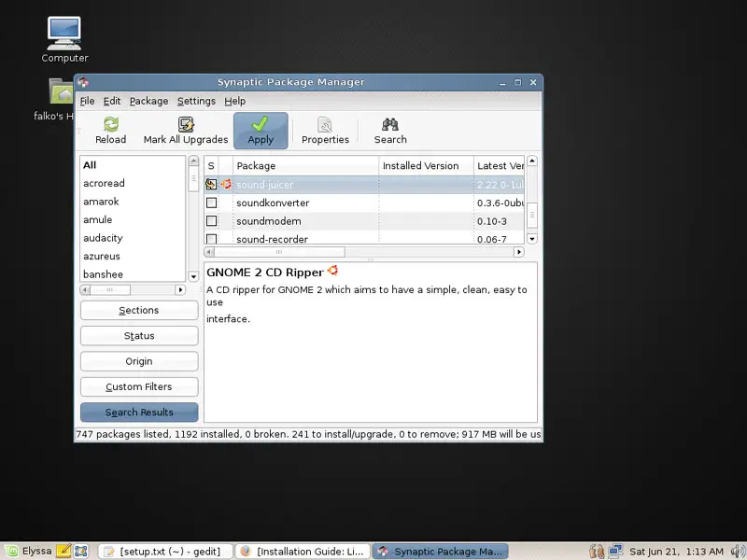
Task: Click the update manager tray icon
Action: pos(597,552)
